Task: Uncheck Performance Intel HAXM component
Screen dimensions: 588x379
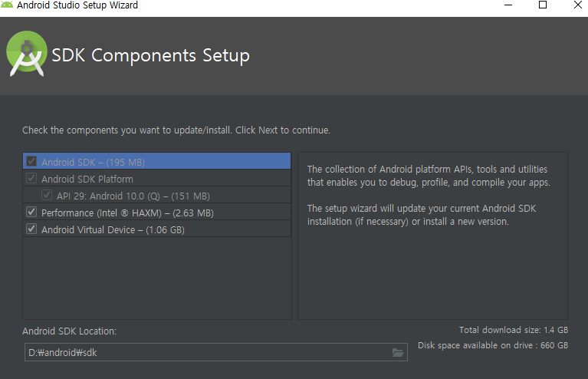Action: (x=31, y=212)
